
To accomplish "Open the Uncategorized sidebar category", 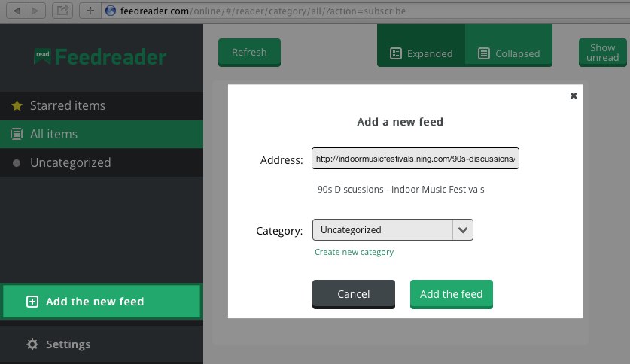I will pyautogui.click(x=102, y=162).
